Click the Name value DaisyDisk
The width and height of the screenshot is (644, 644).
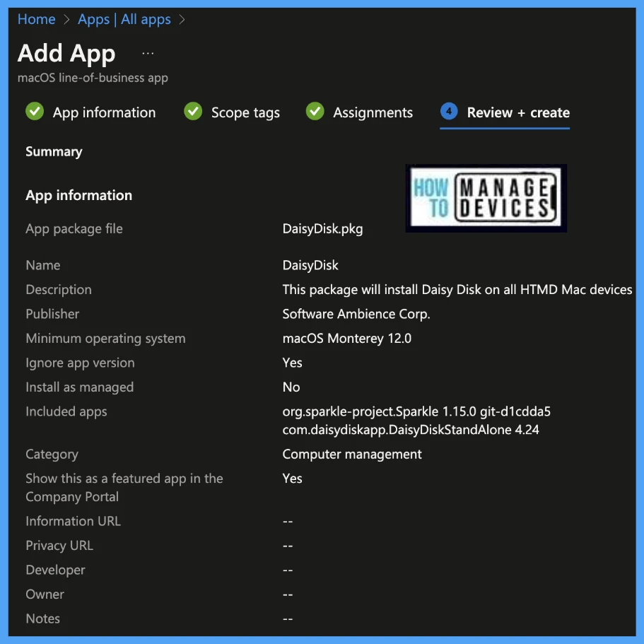(x=310, y=265)
